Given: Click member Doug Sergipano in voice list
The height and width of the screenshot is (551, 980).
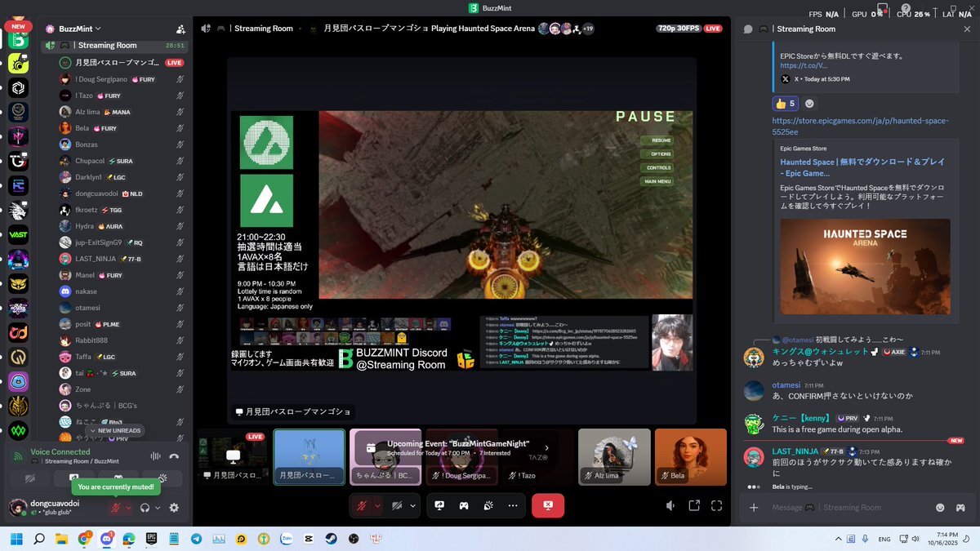Looking at the screenshot, I should [x=122, y=79].
